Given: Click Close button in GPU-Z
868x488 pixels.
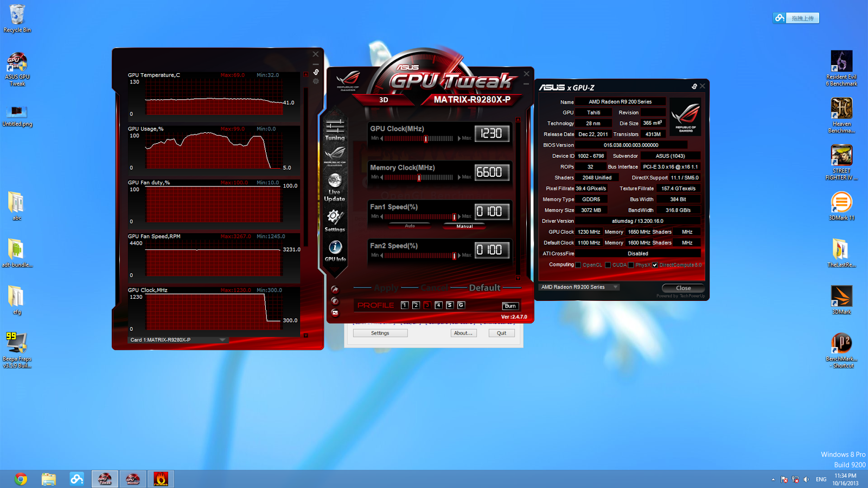Looking at the screenshot, I should coord(683,288).
